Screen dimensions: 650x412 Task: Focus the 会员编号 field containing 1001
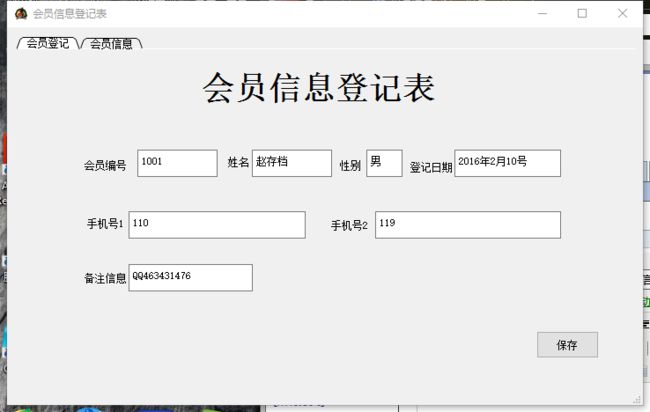[x=177, y=163]
